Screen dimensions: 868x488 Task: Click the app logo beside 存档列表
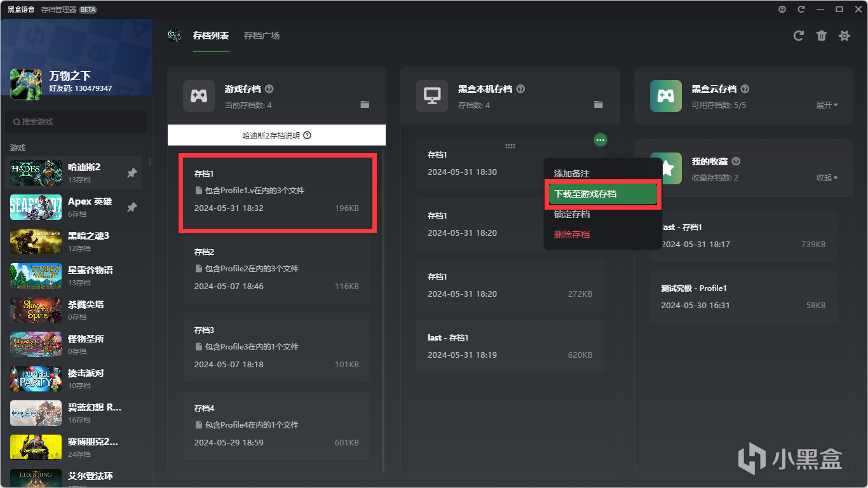click(174, 36)
